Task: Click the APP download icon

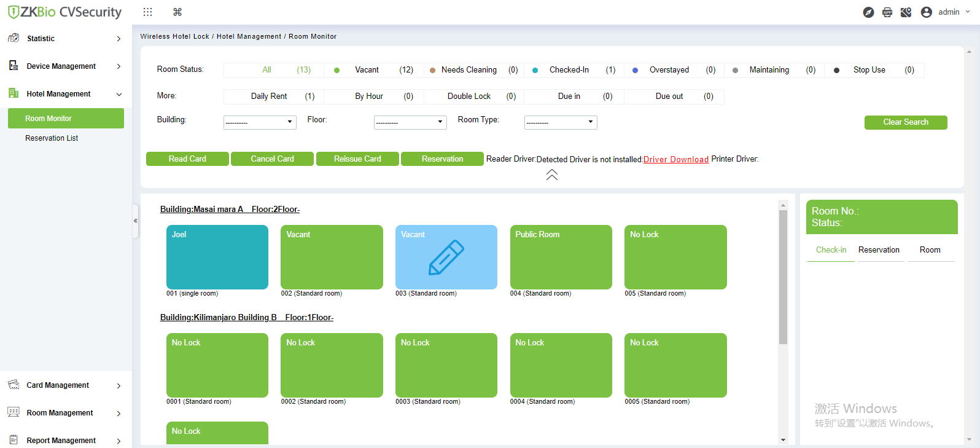Action: point(887,12)
